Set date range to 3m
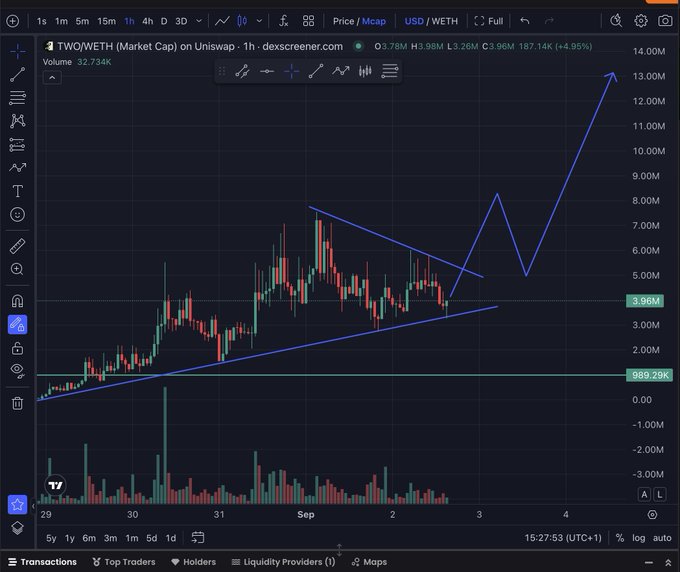Viewport: 680px width, 572px height. click(x=110, y=538)
